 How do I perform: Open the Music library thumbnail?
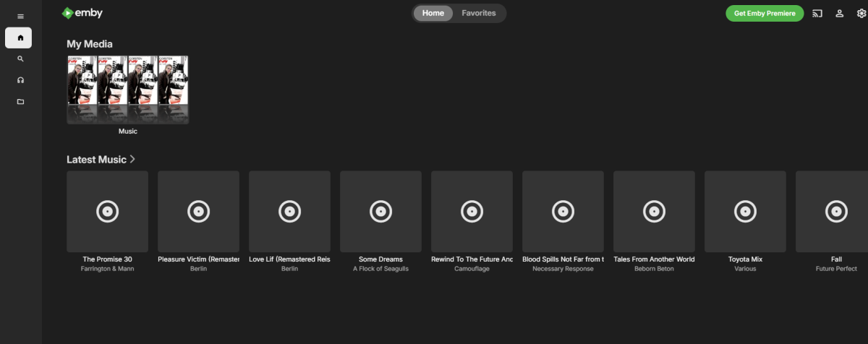[x=128, y=90]
